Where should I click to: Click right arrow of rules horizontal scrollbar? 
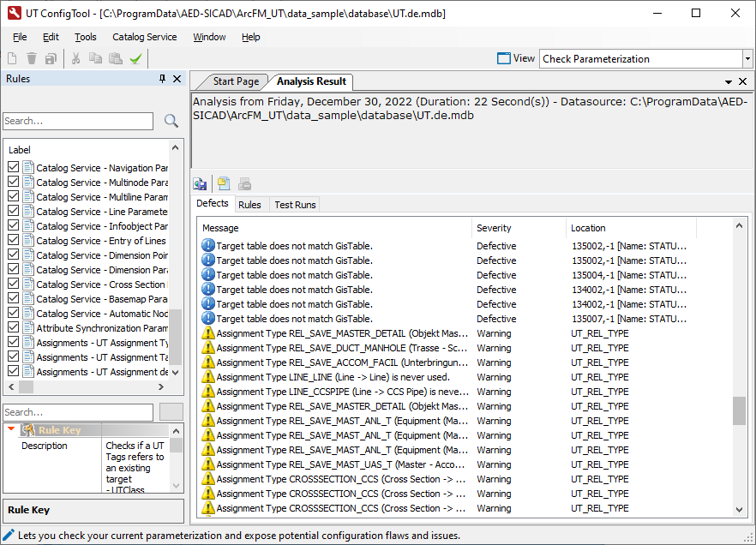tap(161, 387)
